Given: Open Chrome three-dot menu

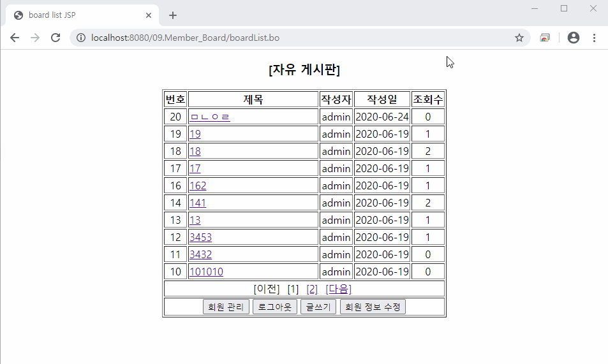Looking at the screenshot, I should click(594, 38).
